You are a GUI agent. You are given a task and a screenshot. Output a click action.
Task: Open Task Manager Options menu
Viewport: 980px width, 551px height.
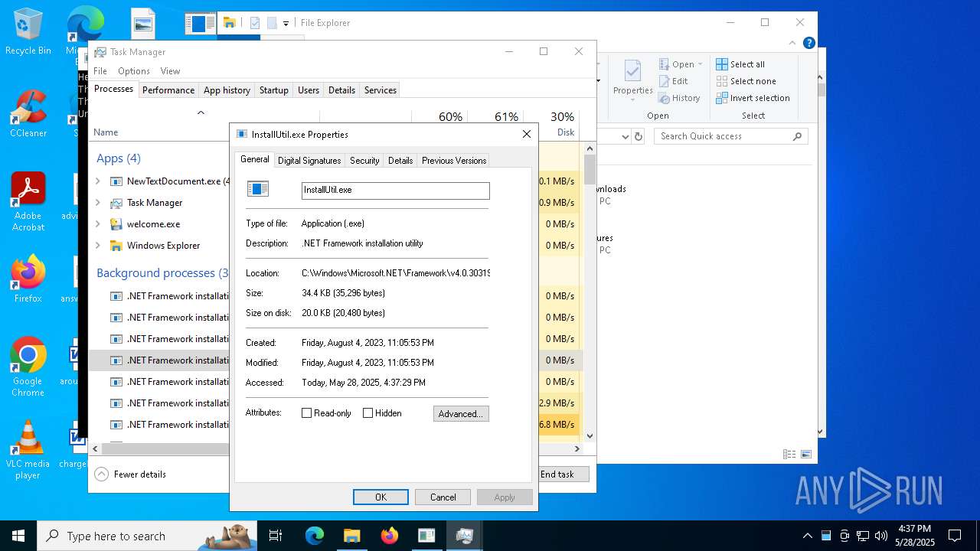[134, 71]
